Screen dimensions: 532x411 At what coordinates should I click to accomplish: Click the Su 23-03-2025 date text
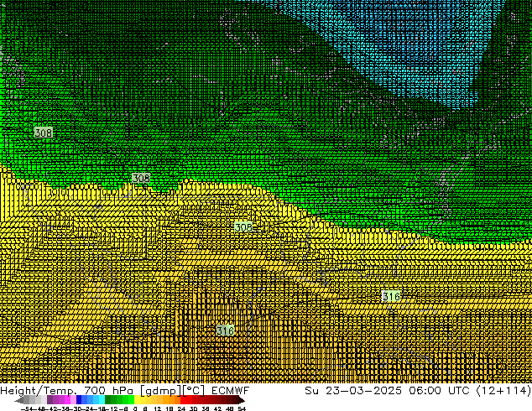tap(353, 391)
